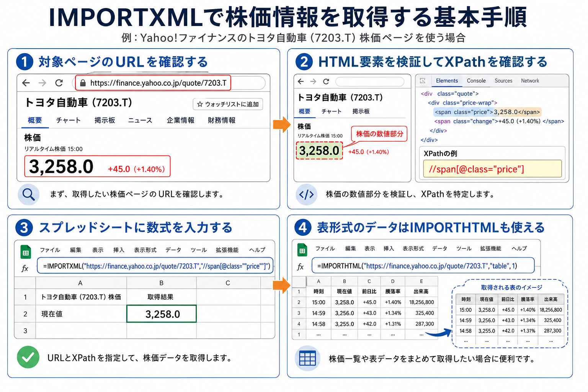This screenshot has height=392, width=588.
Task: Click the IMPORTXML formula bar
Action: [155, 266]
